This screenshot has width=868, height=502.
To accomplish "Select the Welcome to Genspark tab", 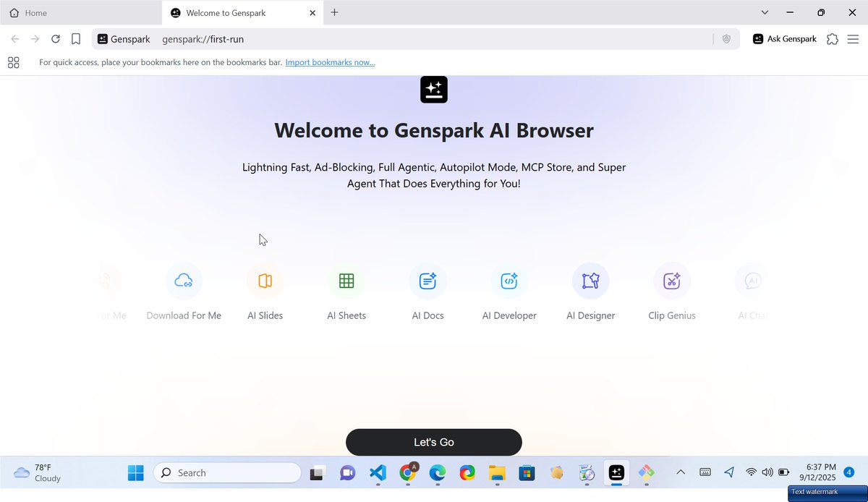I will [243, 13].
